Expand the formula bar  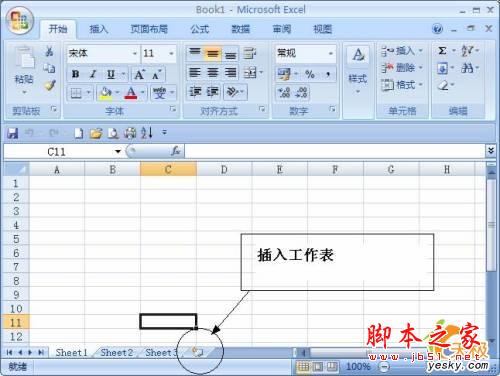click(490, 151)
